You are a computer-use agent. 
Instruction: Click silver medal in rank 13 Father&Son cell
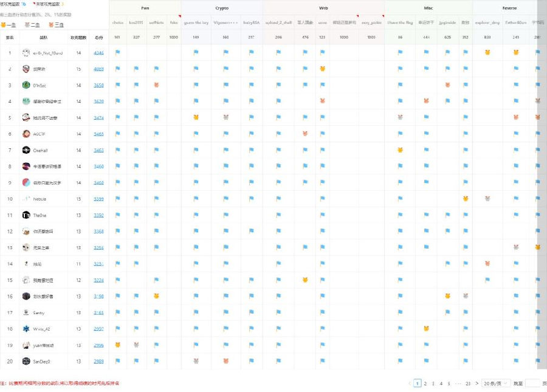point(516,247)
